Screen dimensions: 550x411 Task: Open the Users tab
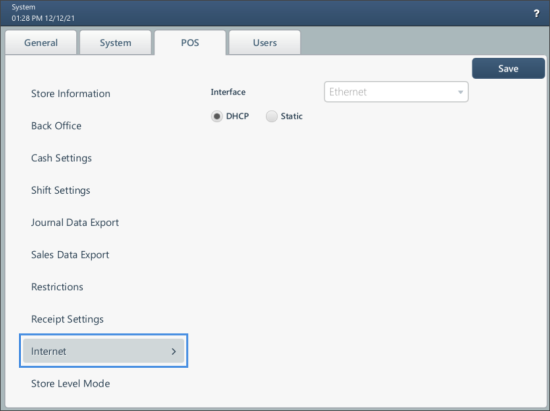click(x=265, y=43)
